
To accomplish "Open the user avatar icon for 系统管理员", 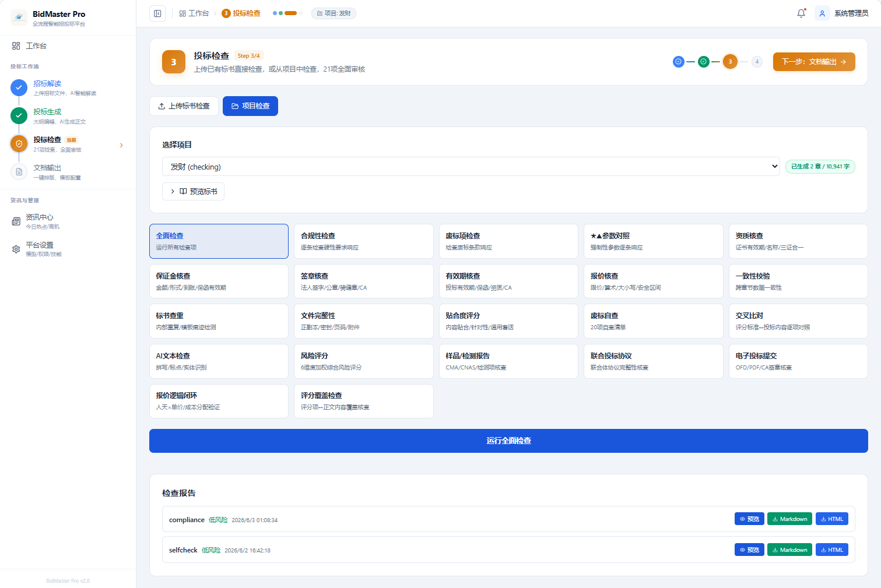I will pos(822,13).
